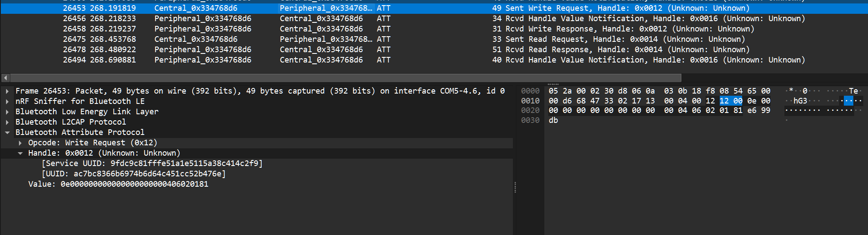Collapse Handle: 0x0012 tree node

pyautogui.click(x=20, y=153)
